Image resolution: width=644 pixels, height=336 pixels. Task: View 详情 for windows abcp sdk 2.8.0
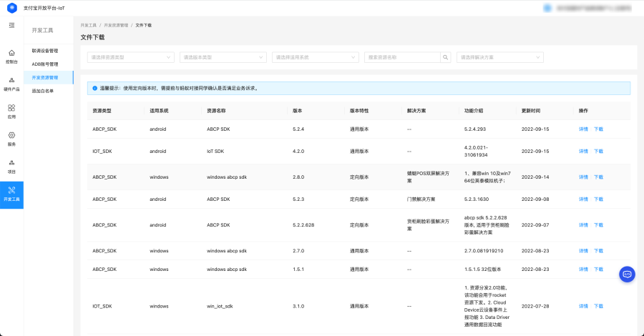[x=583, y=177]
